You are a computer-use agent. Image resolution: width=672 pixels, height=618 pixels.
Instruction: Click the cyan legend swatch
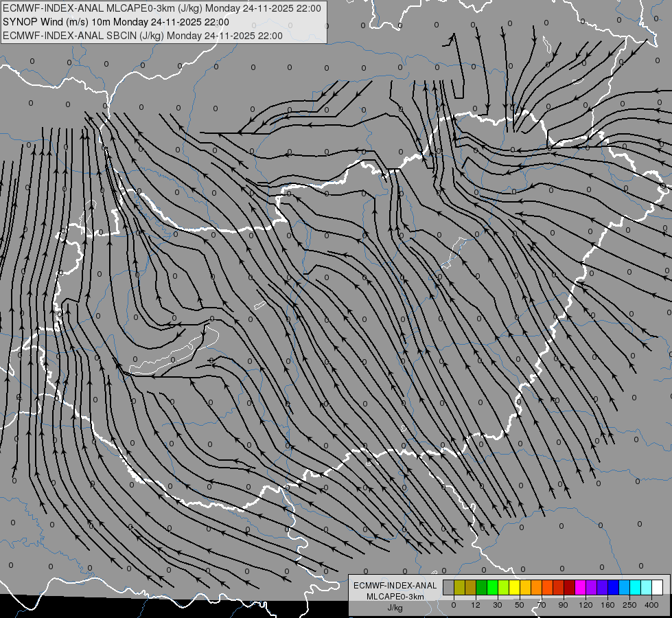[636, 587]
